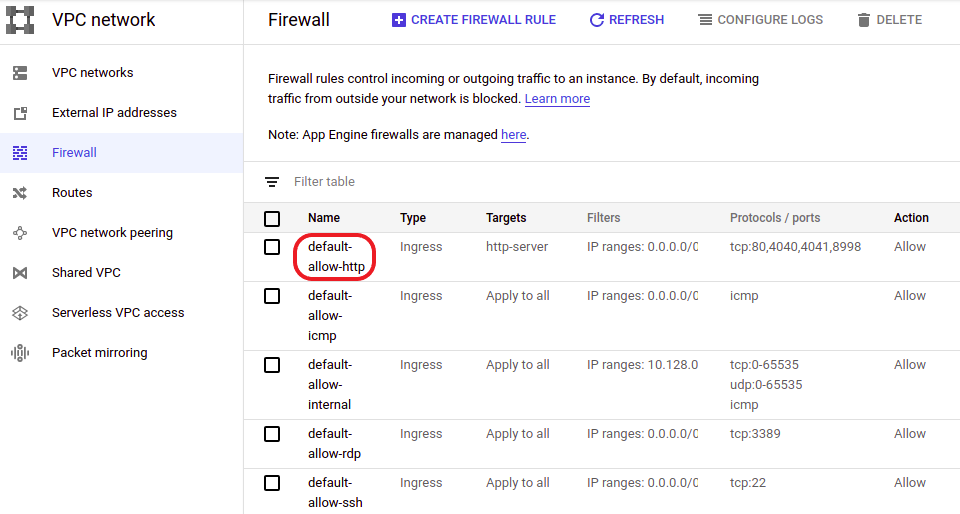The width and height of the screenshot is (960, 514).
Task: Click Apply to all in default-allow-ssh row
Action: click(518, 483)
